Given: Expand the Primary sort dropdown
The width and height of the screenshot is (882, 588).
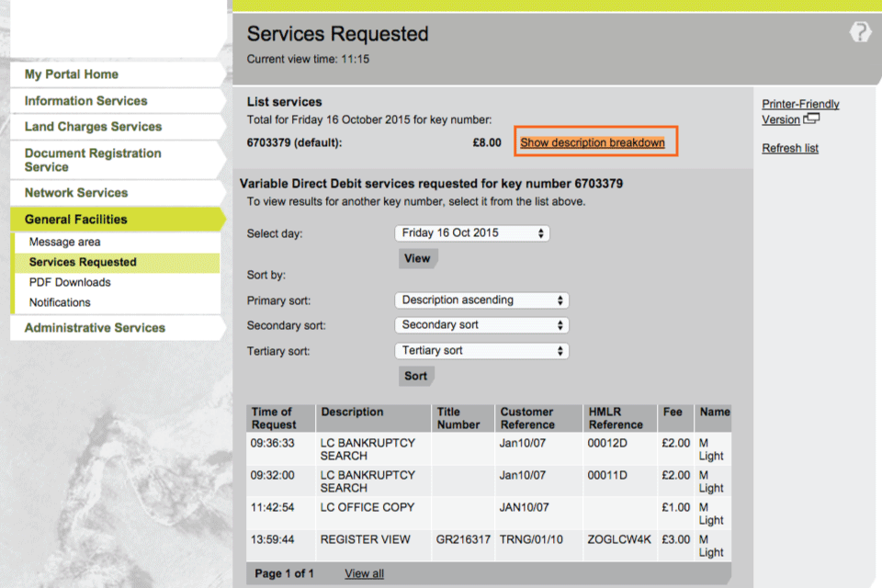Looking at the screenshot, I should [481, 300].
